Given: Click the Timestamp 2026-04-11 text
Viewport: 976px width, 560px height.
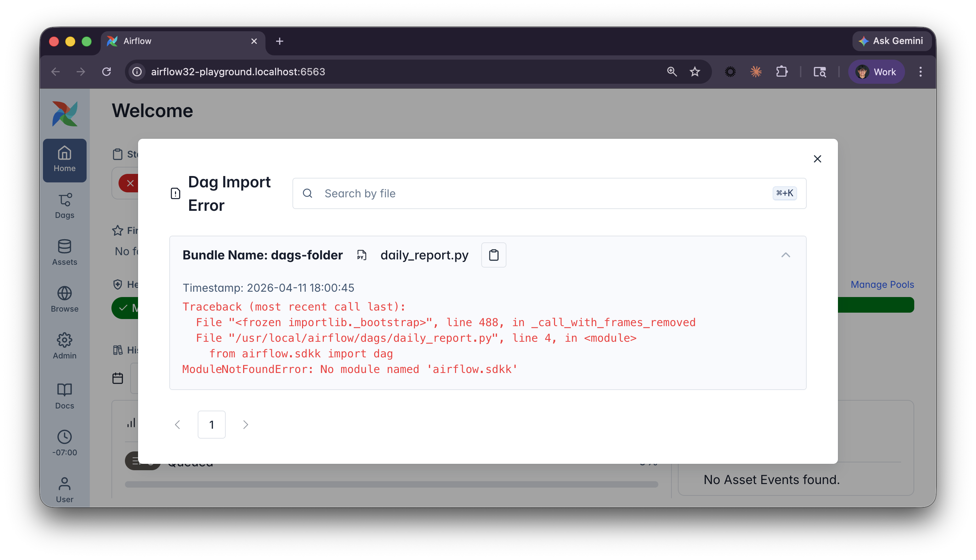Looking at the screenshot, I should pyautogui.click(x=268, y=288).
